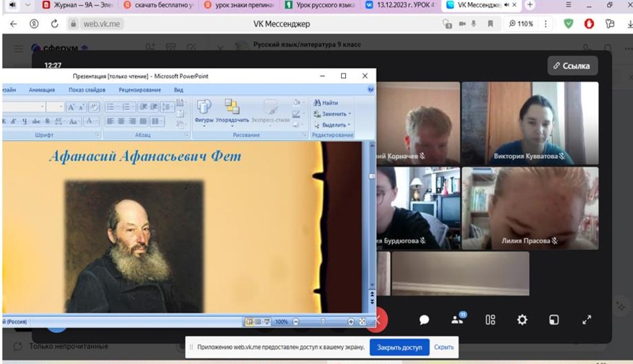Decrease list indent level
This screenshot has height=364, width=633.
point(143,107)
